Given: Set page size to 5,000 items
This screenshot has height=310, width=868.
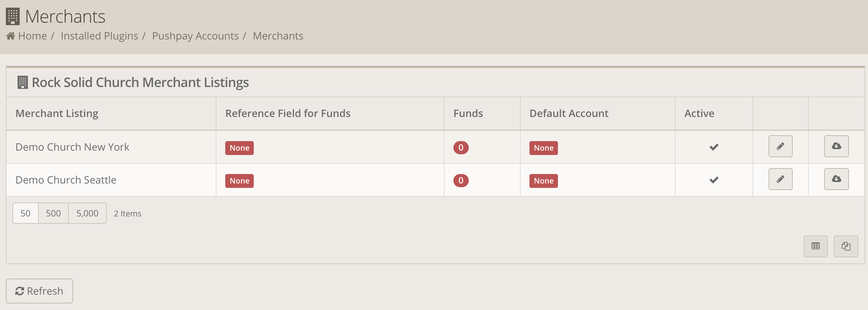Looking at the screenshot, I should point(87,213).
